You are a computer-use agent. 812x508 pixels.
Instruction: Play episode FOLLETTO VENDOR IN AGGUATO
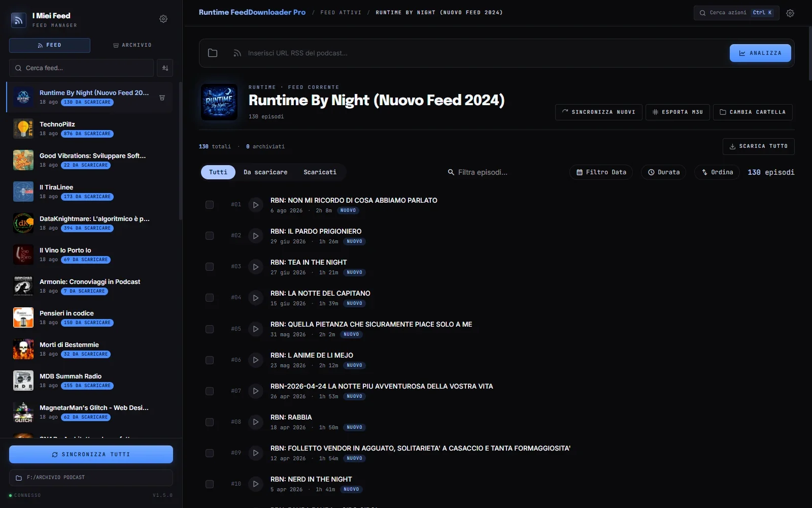pyautogui.click(x=256, y=453)
